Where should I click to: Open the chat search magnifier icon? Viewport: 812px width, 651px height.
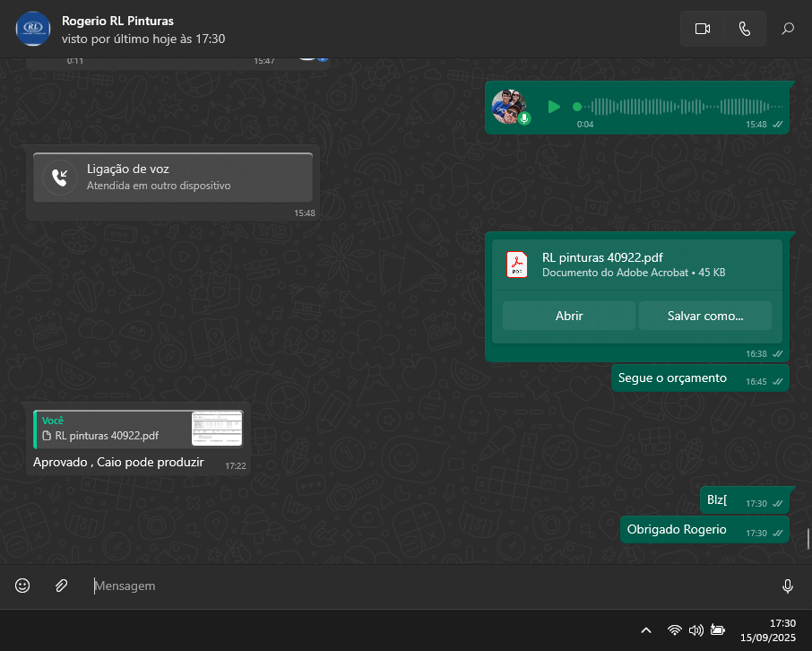pos(788,29)
